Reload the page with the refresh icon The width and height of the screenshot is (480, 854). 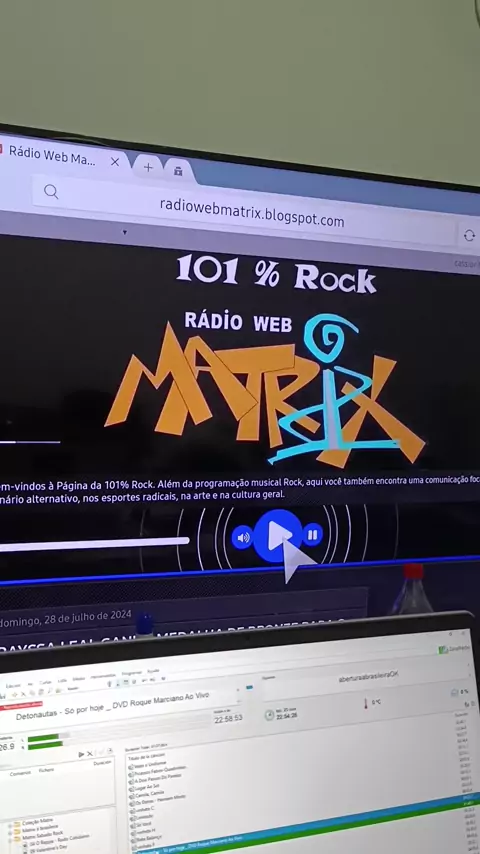coord(469,235)
